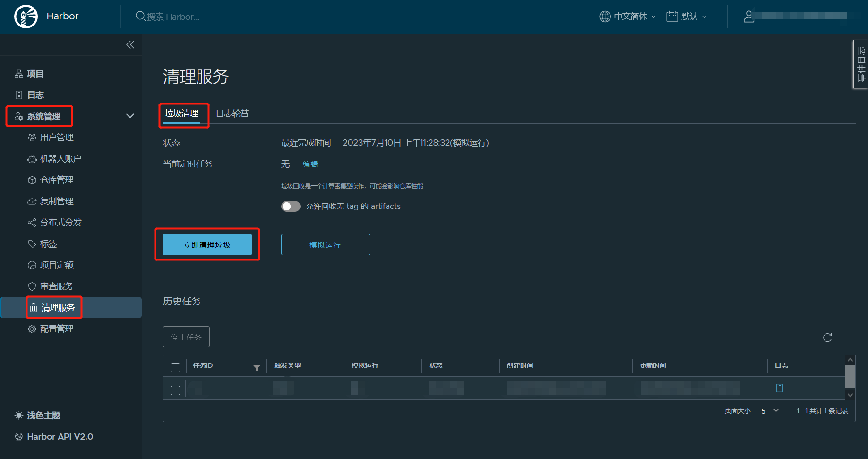The width and height of the screenshot is (868, 459).
Task: Click the 机器人账户 robot icon
Action: (x=32, y=159)
